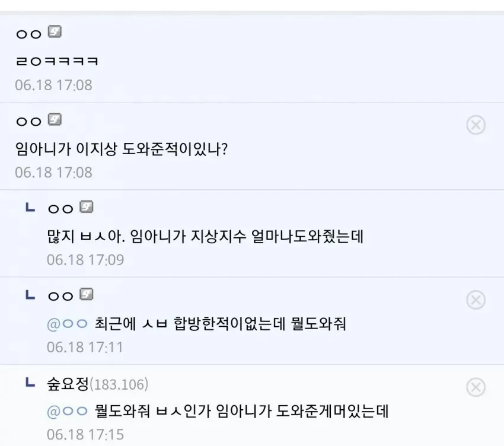Click the reply arrow icon on the 17:11 reply
Viewport: 504px width, 446px height.
30,295
